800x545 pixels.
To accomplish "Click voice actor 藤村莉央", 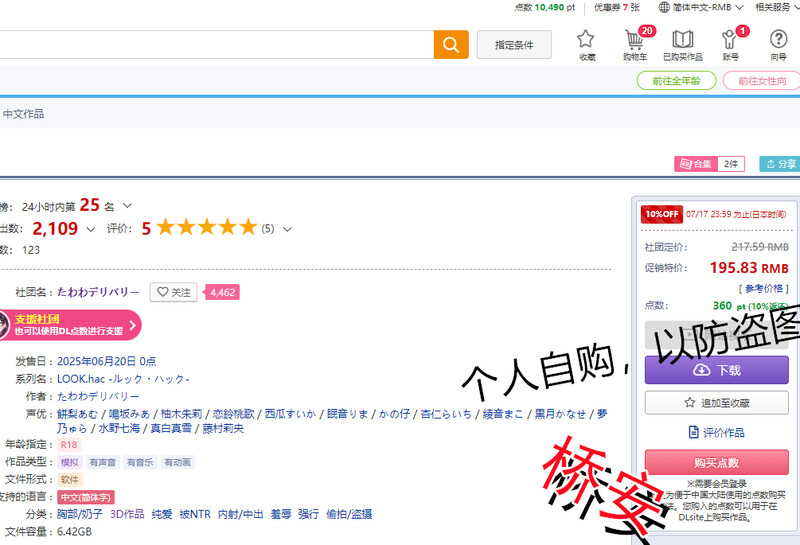I will (x=223, y=428).
